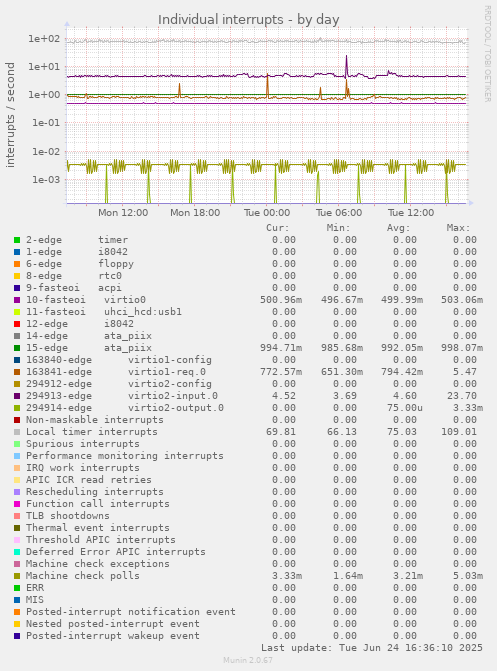Click the olive Machine check polls swatch
The height and width of the screenshot is (671, 497).
pyautogui.click(x=17, y=576)
